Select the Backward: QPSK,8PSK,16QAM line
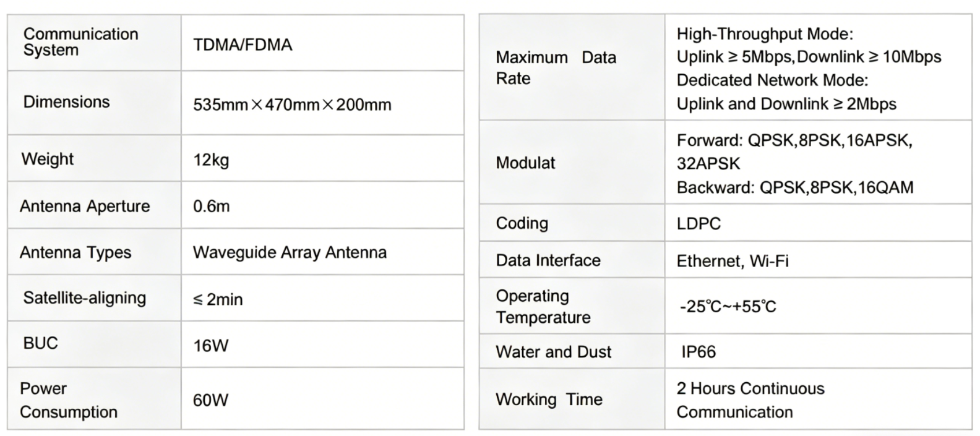Screen dimensions: 980x436 click(794, 188)
